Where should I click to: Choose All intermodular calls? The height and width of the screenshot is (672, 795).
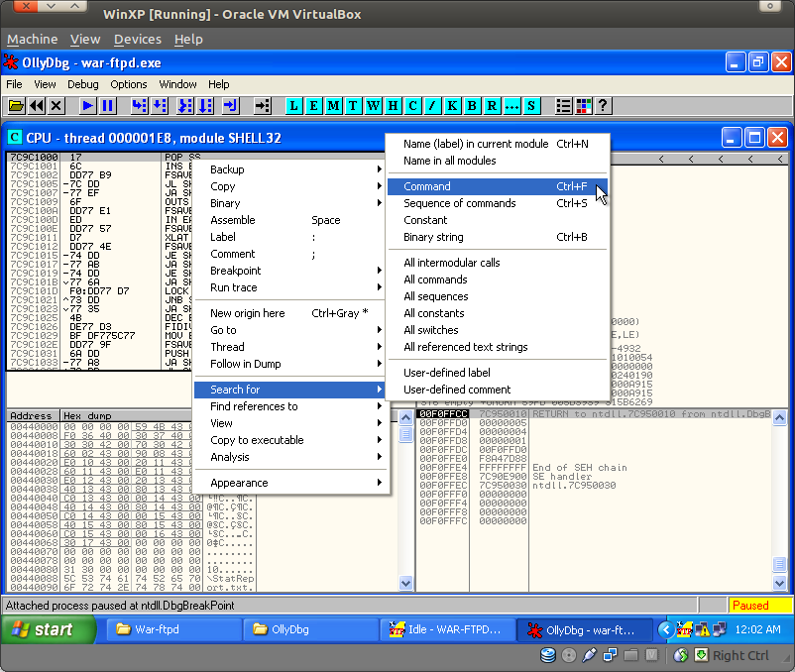pyautogui.click(x=498, y=263)
